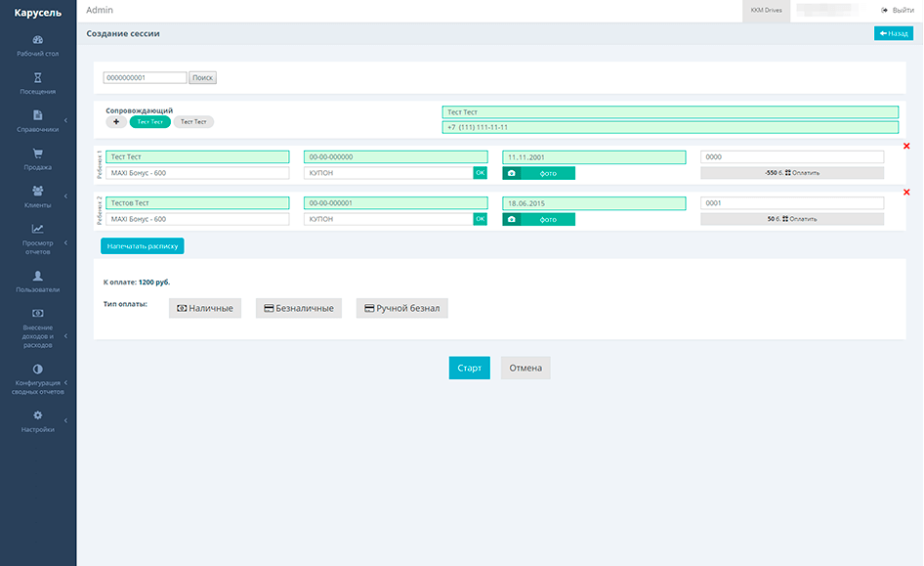Image resolution: width=924 pixels, height=566 pixels.
Task: Choose Ручной безнал payment type
Action: (x=401, y=308)
